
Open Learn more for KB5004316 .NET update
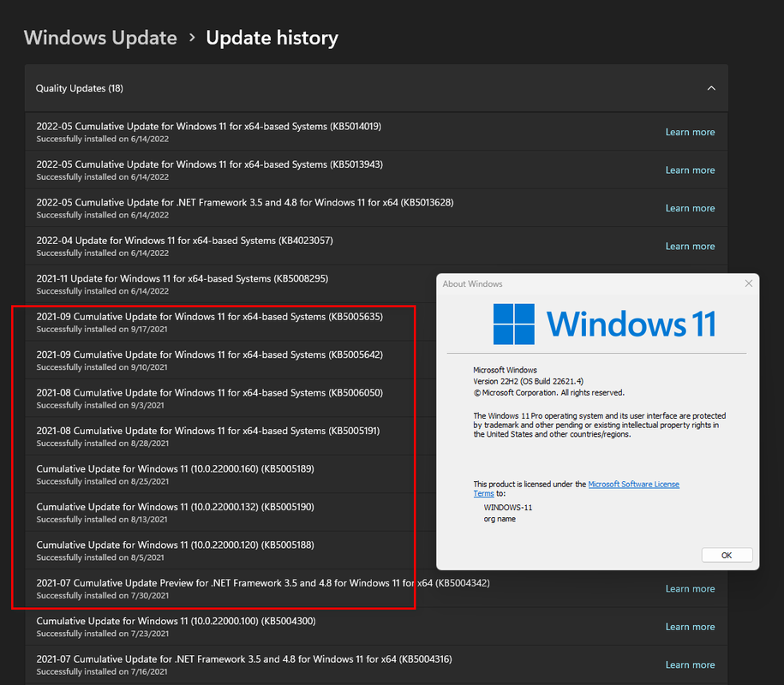(690, 664)
